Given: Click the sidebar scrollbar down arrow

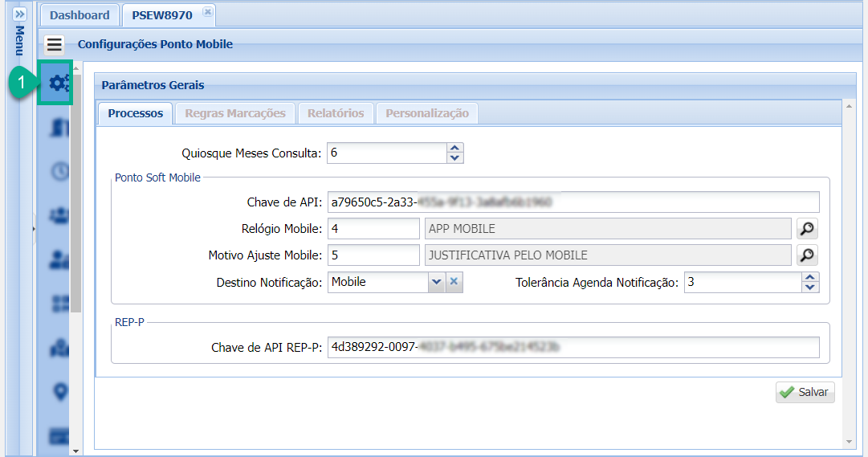Looking at the screenshot, I should point(76,451).
